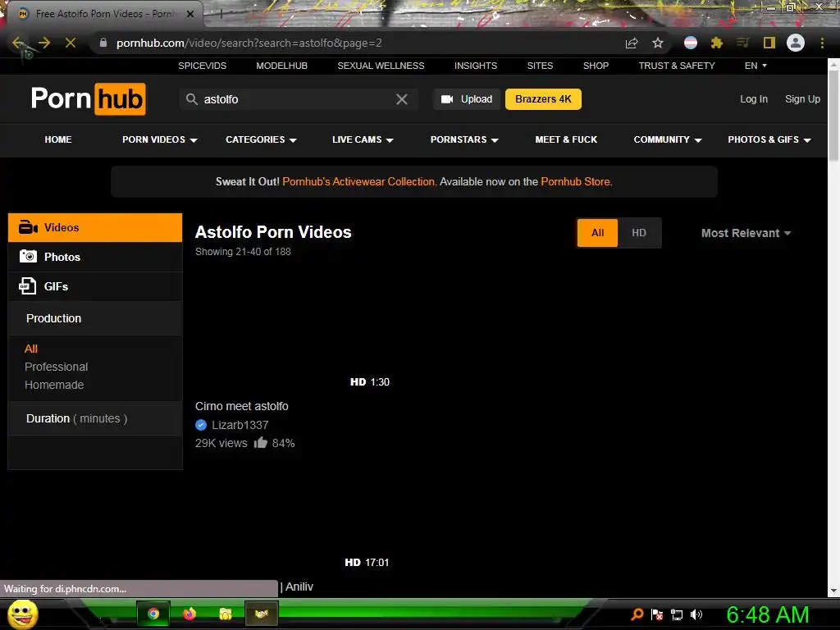Click the Sign Up link

point(802,99)
